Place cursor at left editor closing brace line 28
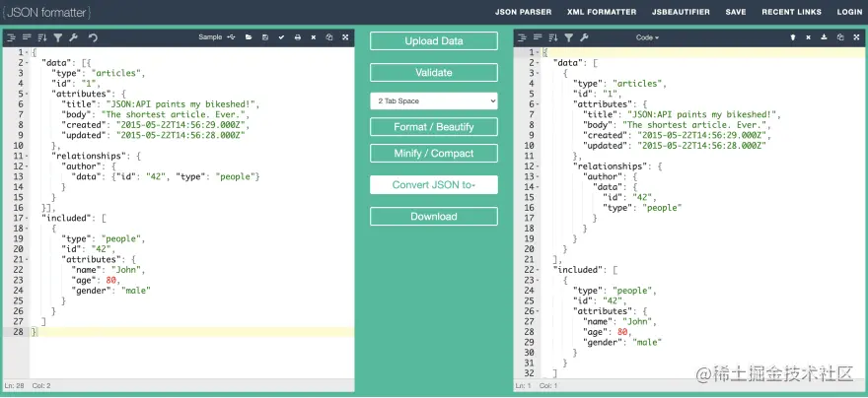The height and width of the screenshot is (398, 868). (35, 332)
